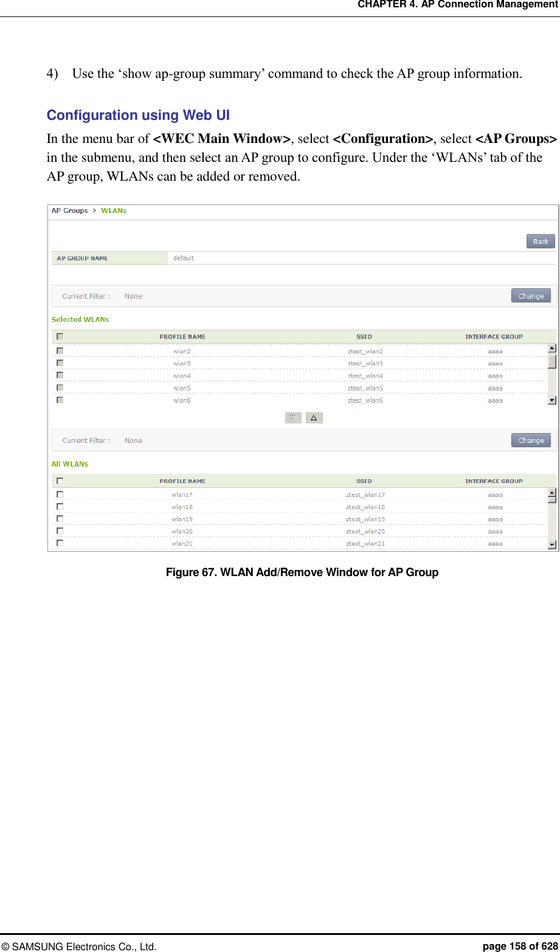
Task: Check the wlan3 row checkbox
Action: click(60, 363)
